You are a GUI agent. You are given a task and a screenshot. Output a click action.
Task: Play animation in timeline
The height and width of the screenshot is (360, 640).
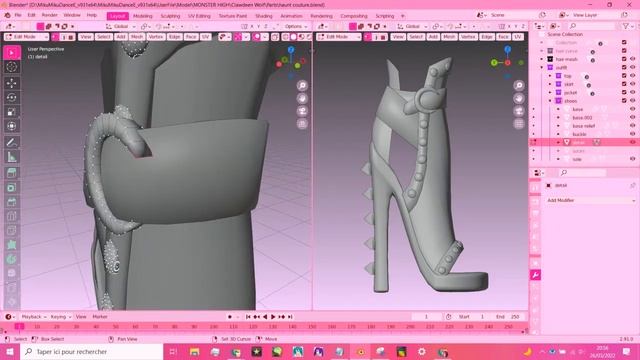click(x=273, y=317)
